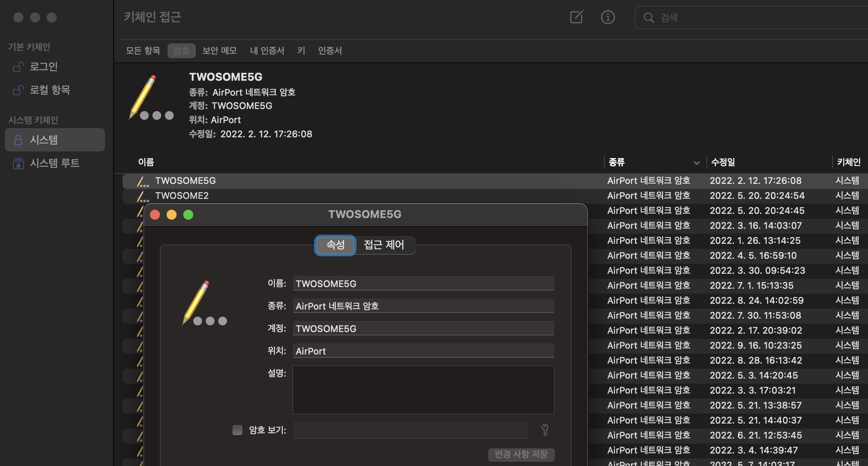Click the search magnifier icon
Image resolution: width=868 pixels, height=466 pixels.
point(649,17)
